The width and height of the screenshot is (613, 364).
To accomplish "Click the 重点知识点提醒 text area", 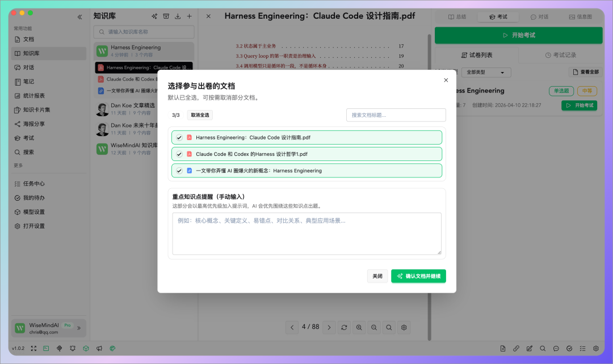I will pyautogui.click(x=306, y=234).
